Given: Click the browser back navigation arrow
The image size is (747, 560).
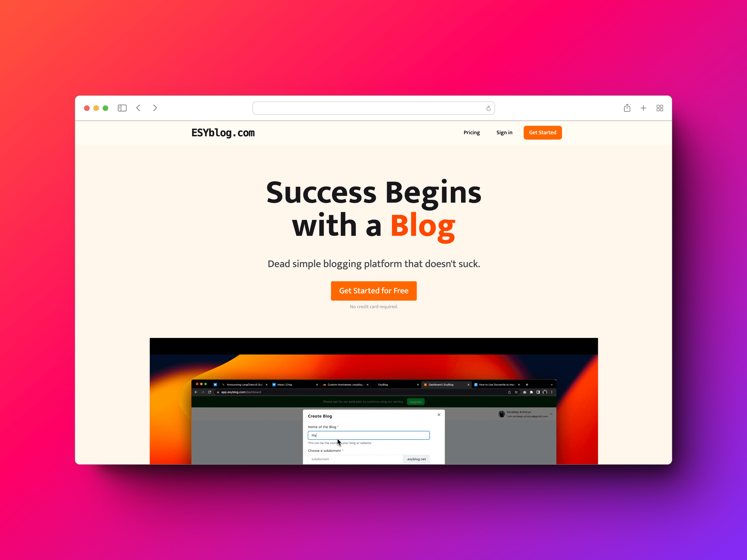Looking at the screenshot, I should tap(138, 108).
